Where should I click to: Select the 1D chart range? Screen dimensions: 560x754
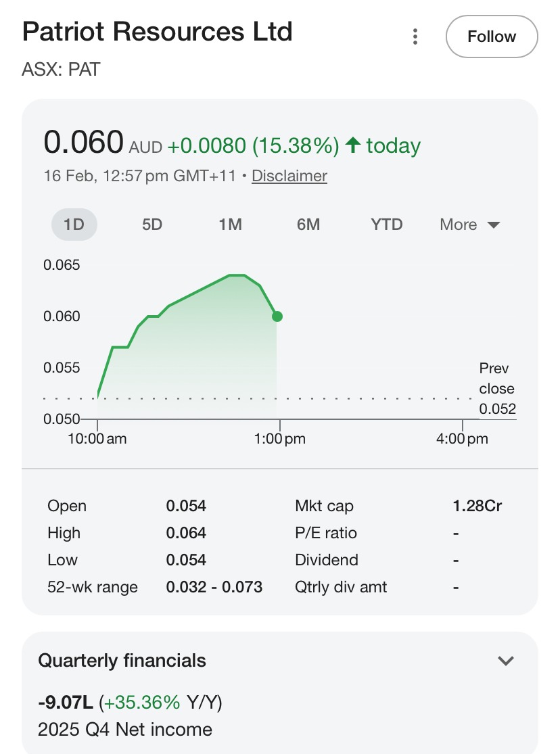coord(74,225)
